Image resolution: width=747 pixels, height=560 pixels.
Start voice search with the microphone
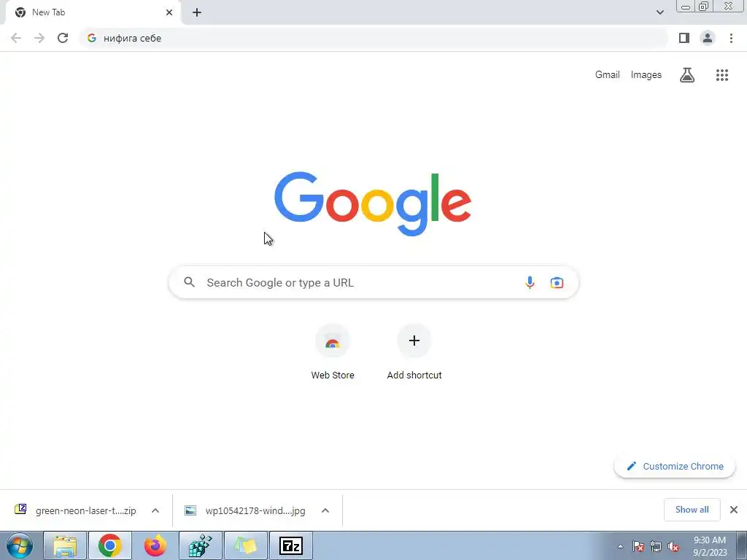tap(530, 282)
